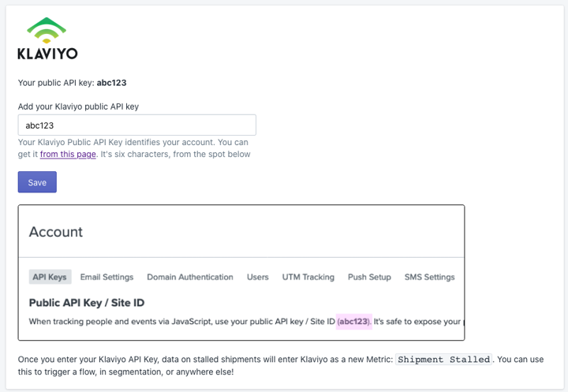The height and width of the screenshot is (392, 568).
Task: Switch to the Email Settings tab
Action: point(106,277)
